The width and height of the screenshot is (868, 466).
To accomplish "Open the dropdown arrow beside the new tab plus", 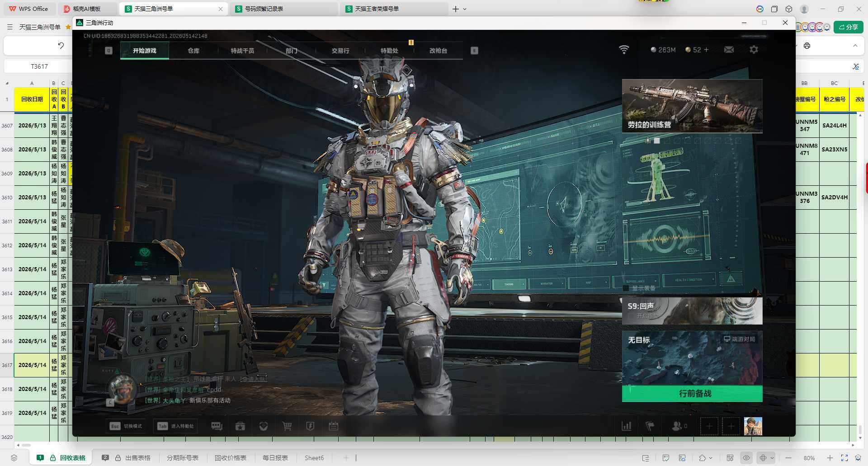I will click(465, 9).
